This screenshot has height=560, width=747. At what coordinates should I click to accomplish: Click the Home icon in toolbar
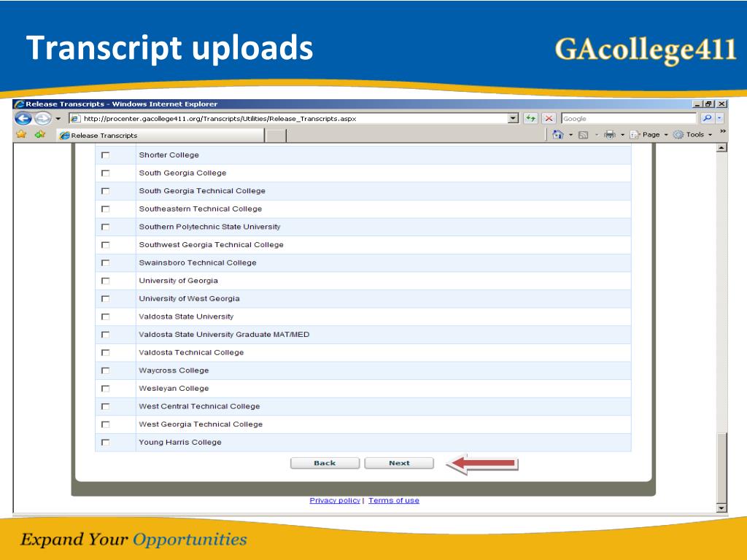coord(557,135)
